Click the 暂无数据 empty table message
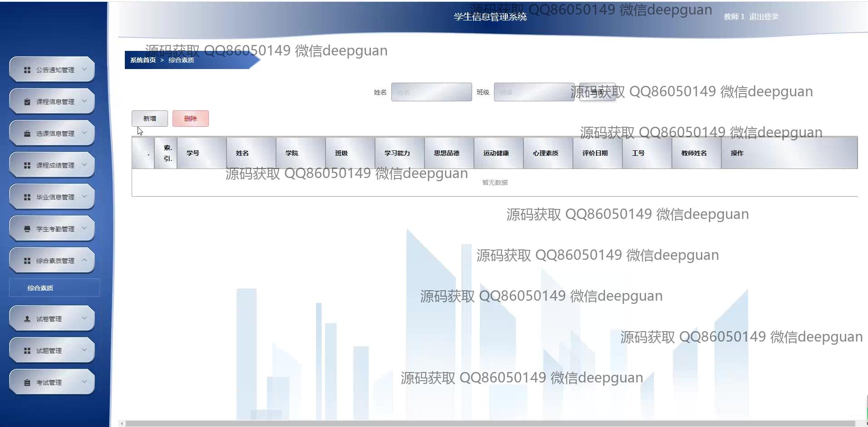868x427 pixels. (x=495, y=183)
